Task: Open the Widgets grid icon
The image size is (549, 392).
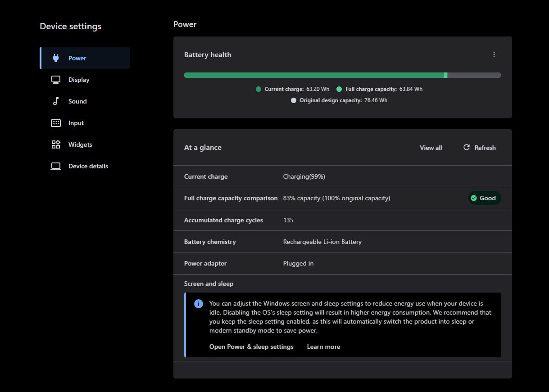Action: point(55,144)
